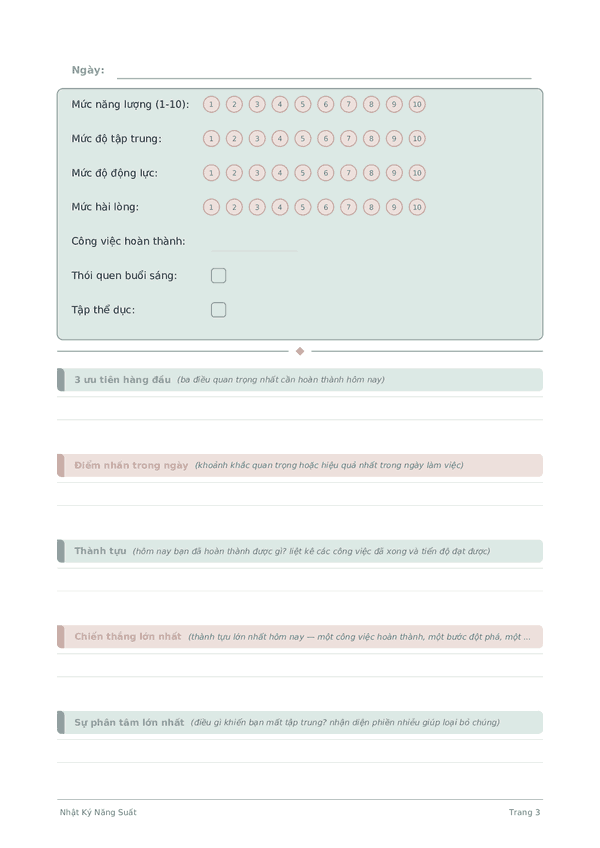Pick 4 for Mức hài lòng

click(x=280, y=207)
